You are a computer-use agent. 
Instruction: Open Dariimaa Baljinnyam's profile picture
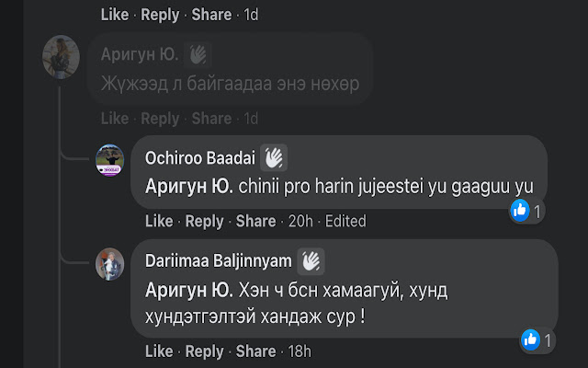(x=110, y=263)
